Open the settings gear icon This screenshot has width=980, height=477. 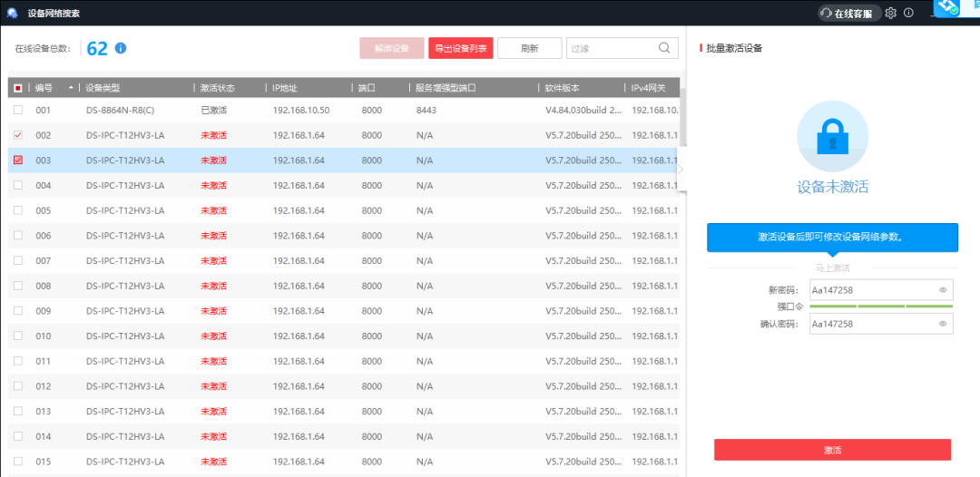(891, 13)
